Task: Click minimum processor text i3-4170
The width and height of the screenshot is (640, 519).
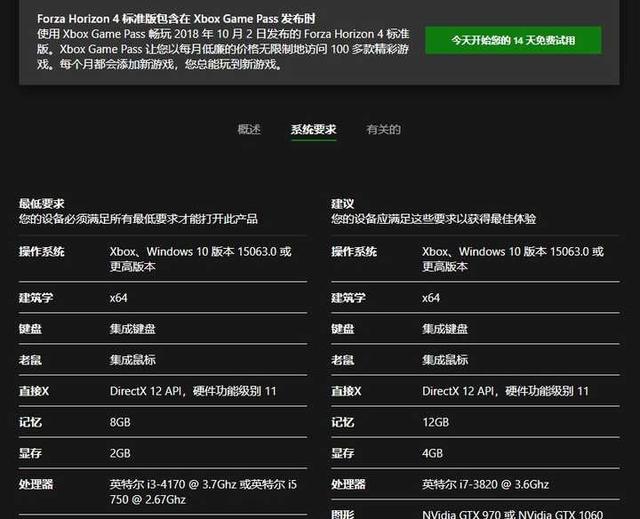Action: click(203, 492)
